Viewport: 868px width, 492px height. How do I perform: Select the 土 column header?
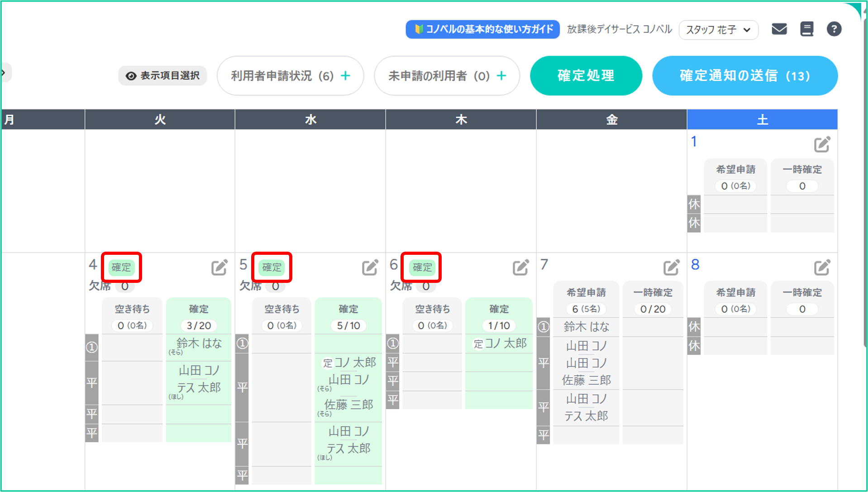point(762,119)
